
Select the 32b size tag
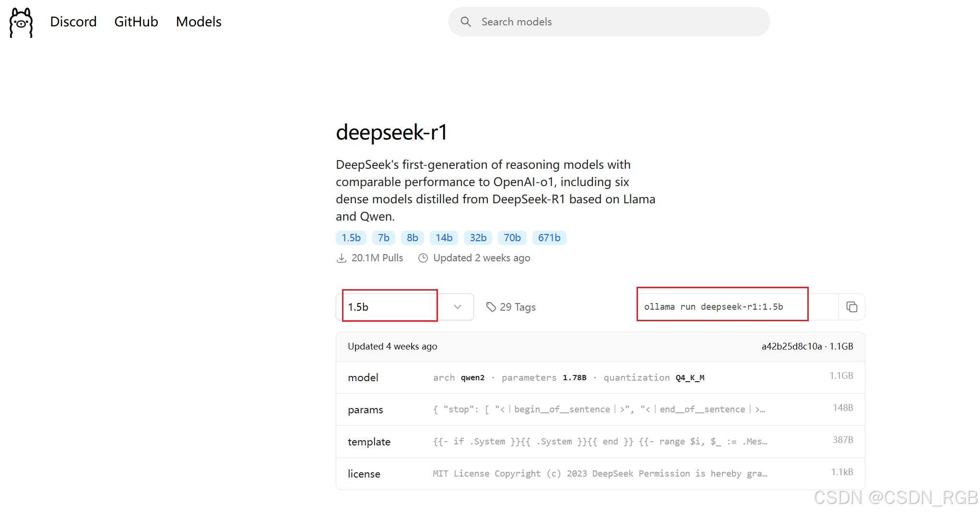(478, 238)
